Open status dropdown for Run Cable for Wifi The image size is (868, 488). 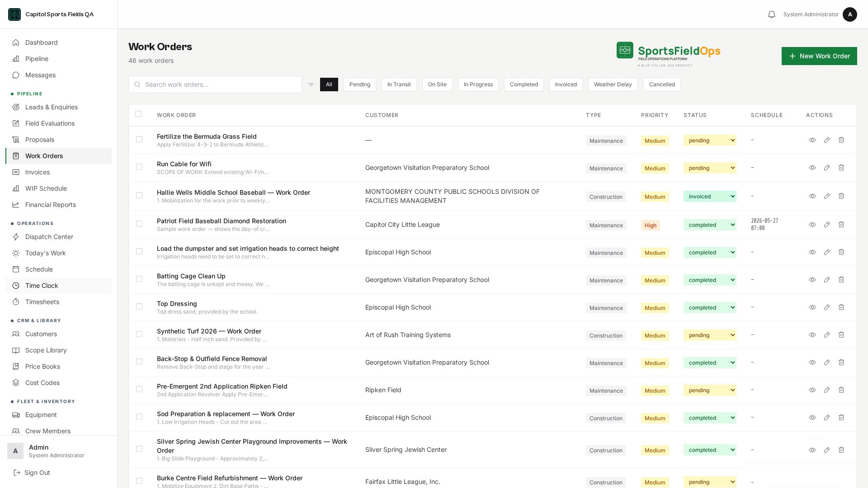tap(710, 168)
